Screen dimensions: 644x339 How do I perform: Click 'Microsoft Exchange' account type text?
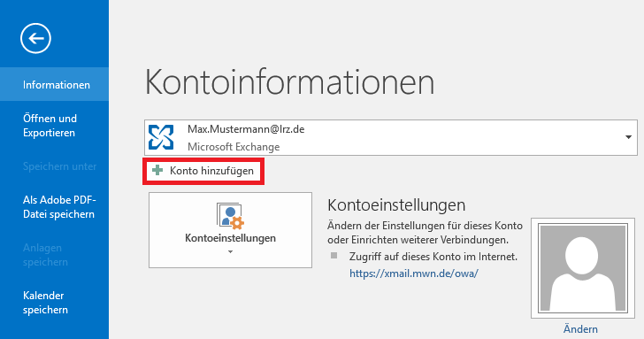pyautogui.click(x=234, y=147)
